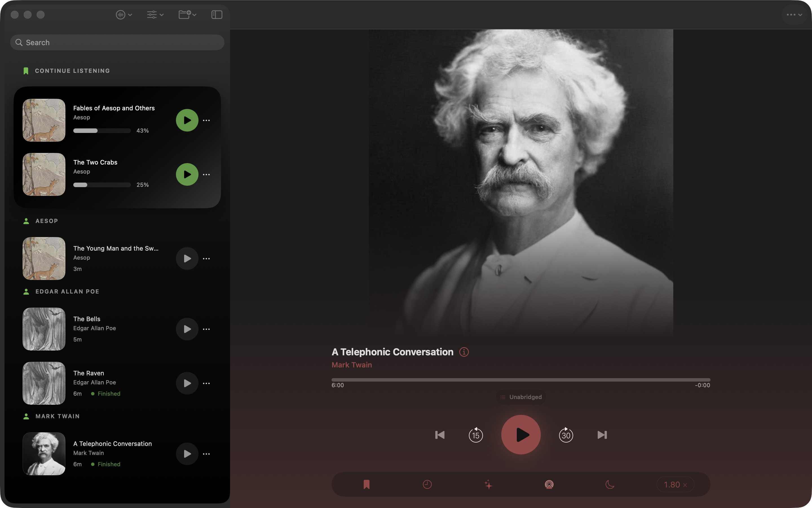Click the Mark Twain author link
This screenshot has height=508, width=812.
(x=352, y=365)
